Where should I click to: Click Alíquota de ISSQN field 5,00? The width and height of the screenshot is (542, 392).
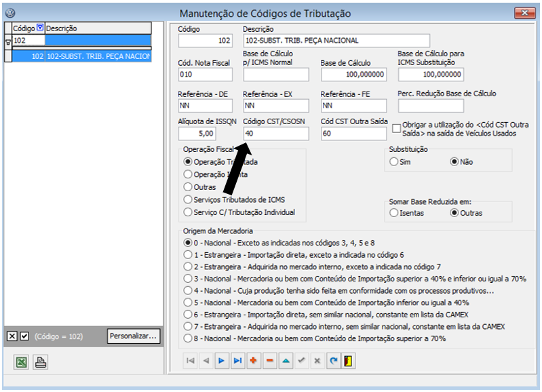197,134
